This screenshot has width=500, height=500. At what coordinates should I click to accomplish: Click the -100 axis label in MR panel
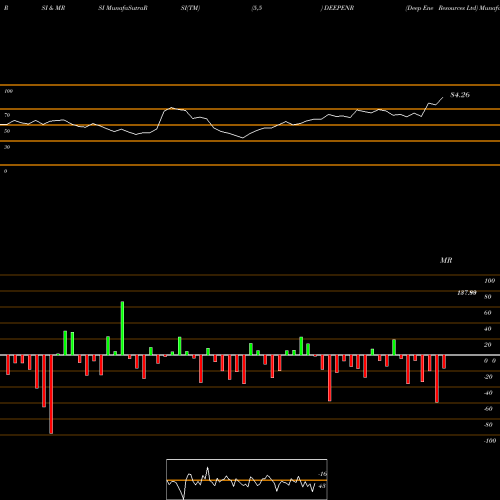click(490, 441)
